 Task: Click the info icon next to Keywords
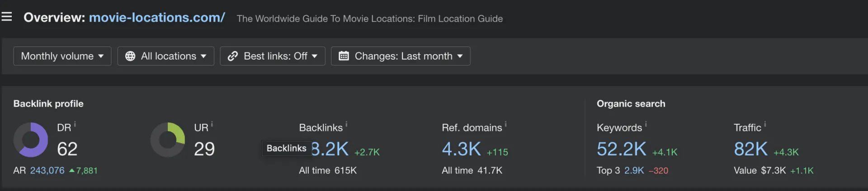point(646,124)
